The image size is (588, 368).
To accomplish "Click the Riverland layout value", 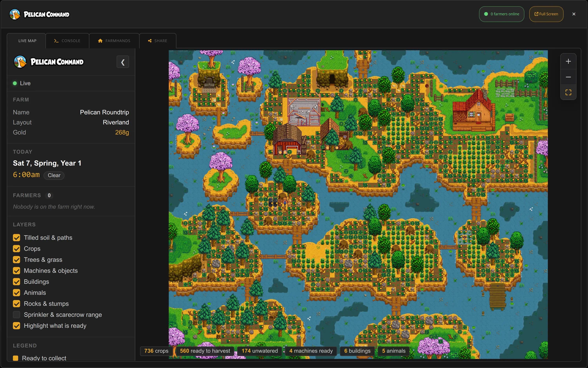I will tap(116, 122).
